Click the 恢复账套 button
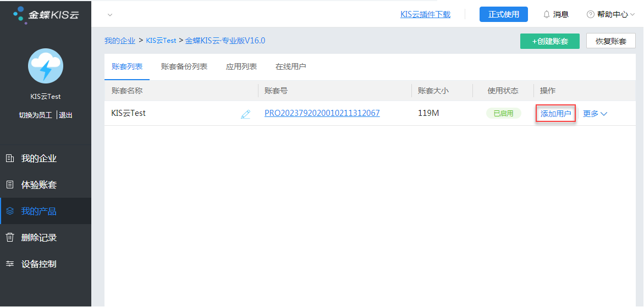The width and height of the screenshot is (644, 307). (x=611, y=41)
